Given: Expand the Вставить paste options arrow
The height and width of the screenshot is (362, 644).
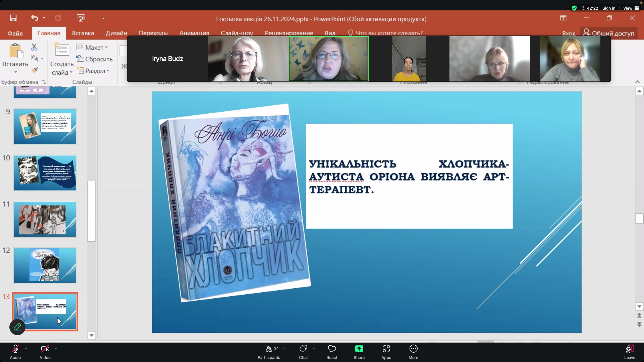Looking at the screenshot, I should point(15,72).
